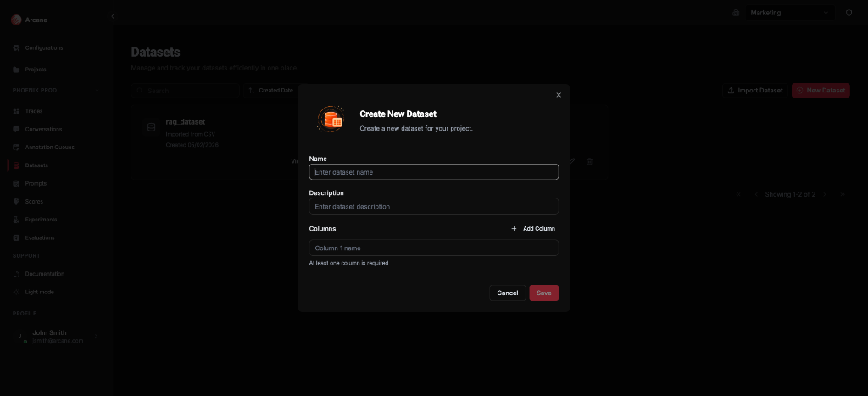Open Conversations in the sidebar

pyautogui.click(x=43, y=129)
